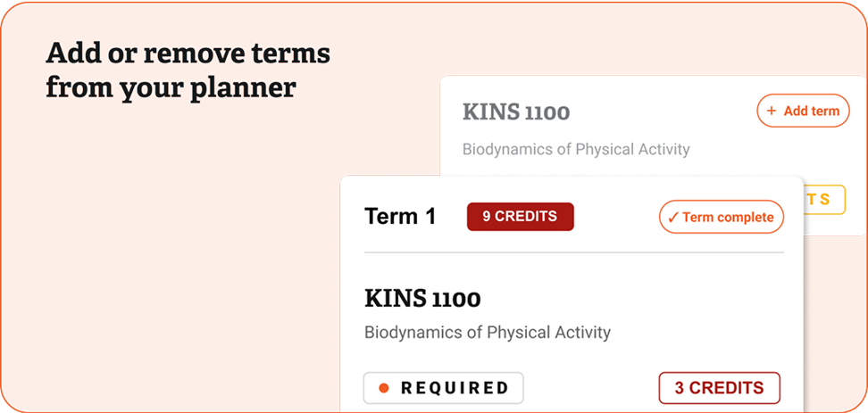The width and height of the screenshot is (868, 413).
Task: Click the checkmark icon in Term complete
Action: point(673,218)
